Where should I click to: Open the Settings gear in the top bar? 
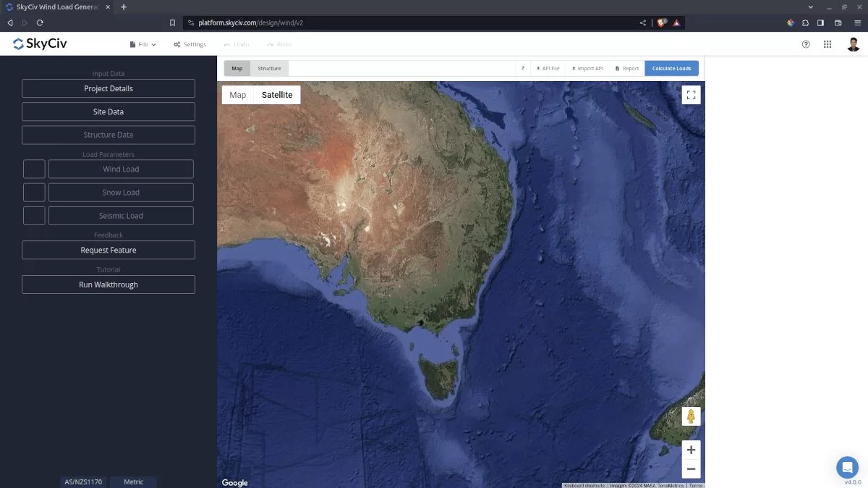[190, 44]
